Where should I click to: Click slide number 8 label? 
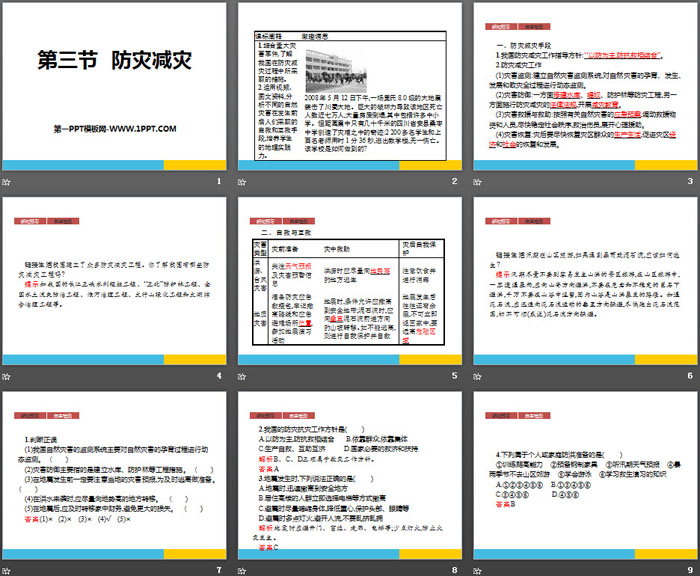pyautogui.click(x=454, y=570)
